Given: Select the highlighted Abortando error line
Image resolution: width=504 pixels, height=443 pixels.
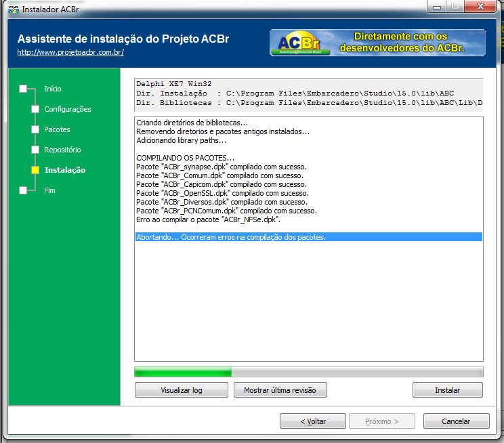Looking at the screenshot, I should [309, 237].
